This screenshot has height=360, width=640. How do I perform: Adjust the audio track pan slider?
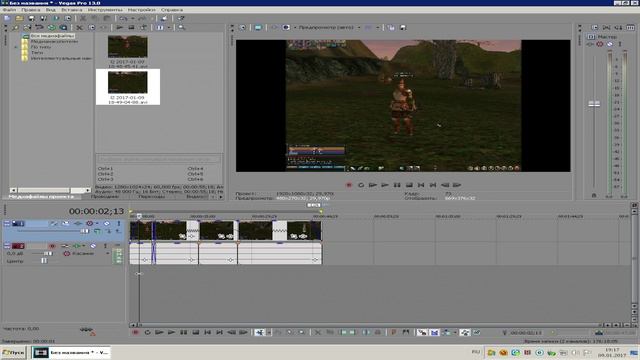(44, 261)
